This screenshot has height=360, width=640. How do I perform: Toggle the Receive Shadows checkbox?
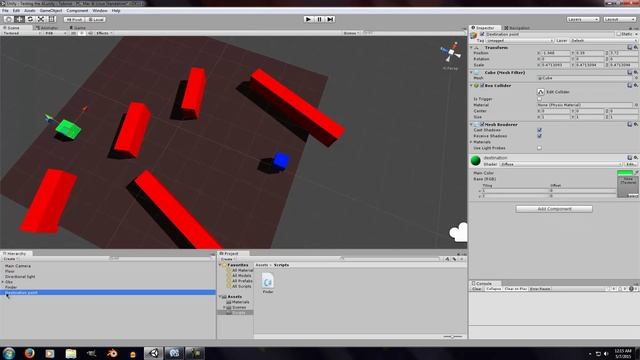[x=540, y=136]
